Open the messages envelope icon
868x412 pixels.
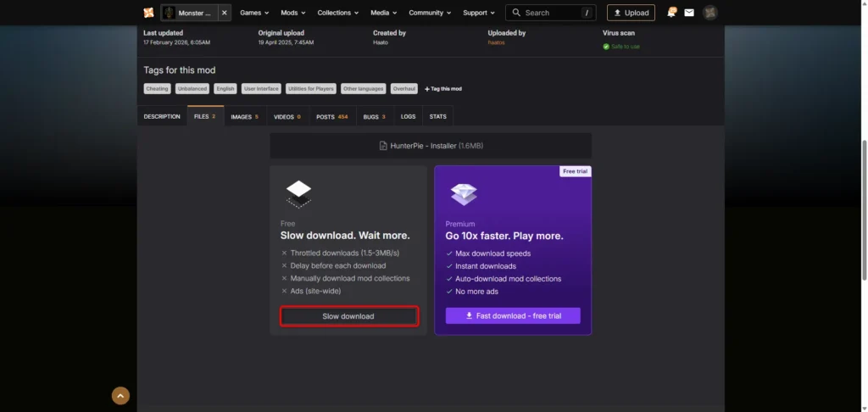point(689,13)
